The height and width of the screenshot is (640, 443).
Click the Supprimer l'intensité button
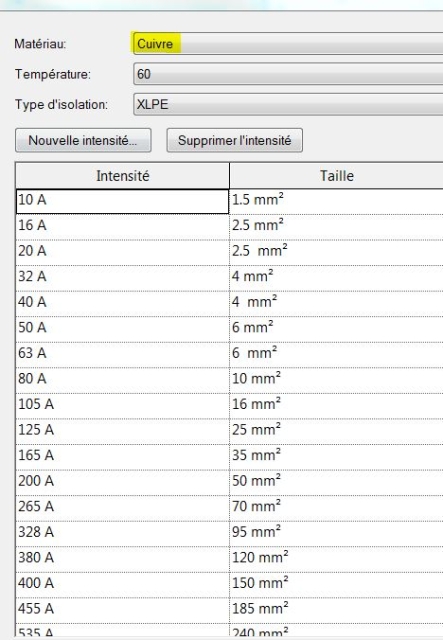coord(234,140)
